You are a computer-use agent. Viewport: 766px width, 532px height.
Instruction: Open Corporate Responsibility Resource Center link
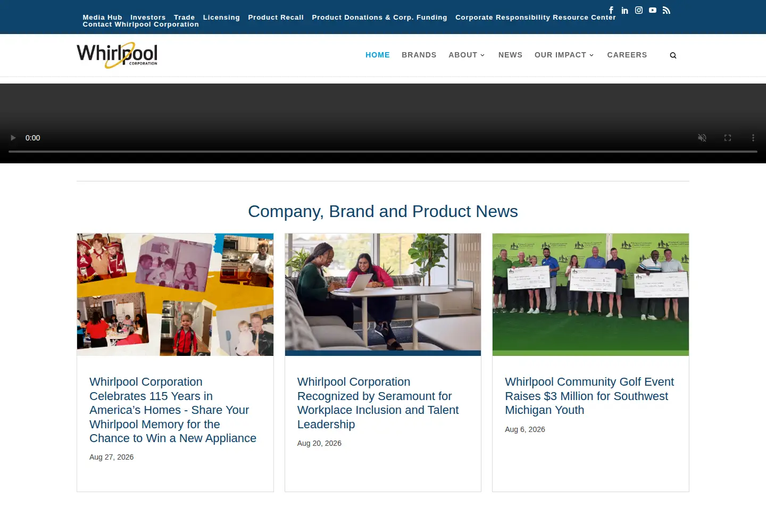(x=536, y=18)
